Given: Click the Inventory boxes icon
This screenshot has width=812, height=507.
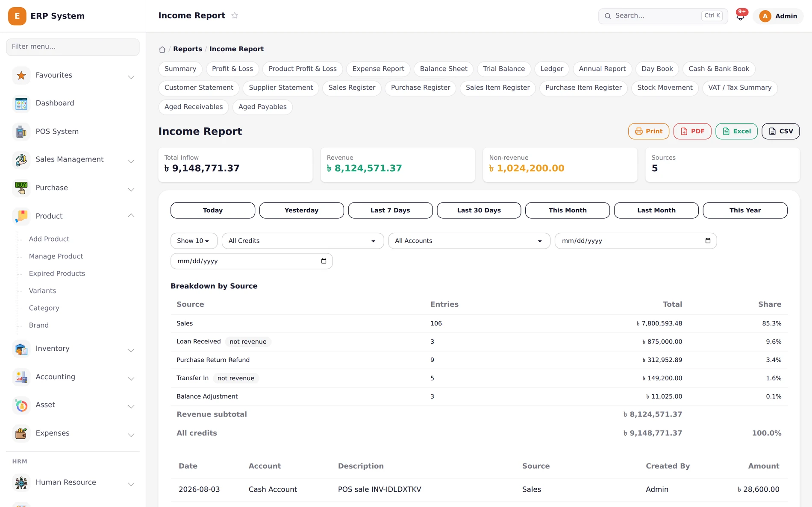Looking at the screenshot, I should tap(21, 349).
